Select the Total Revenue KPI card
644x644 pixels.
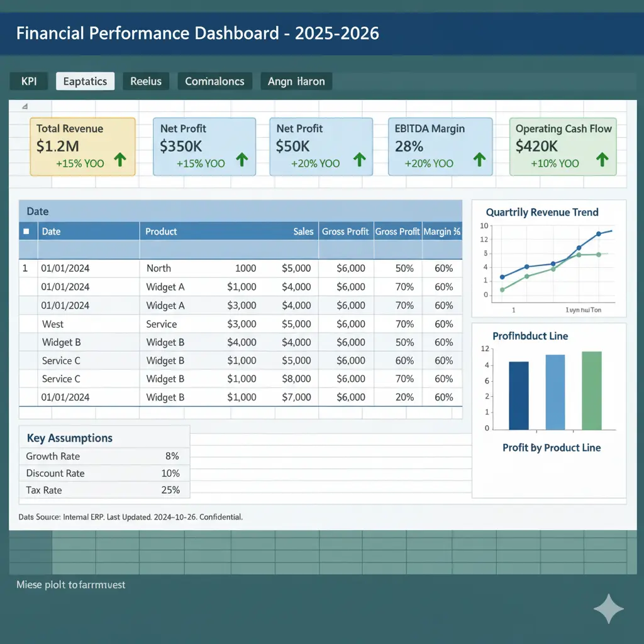click(x=82, y=147)
